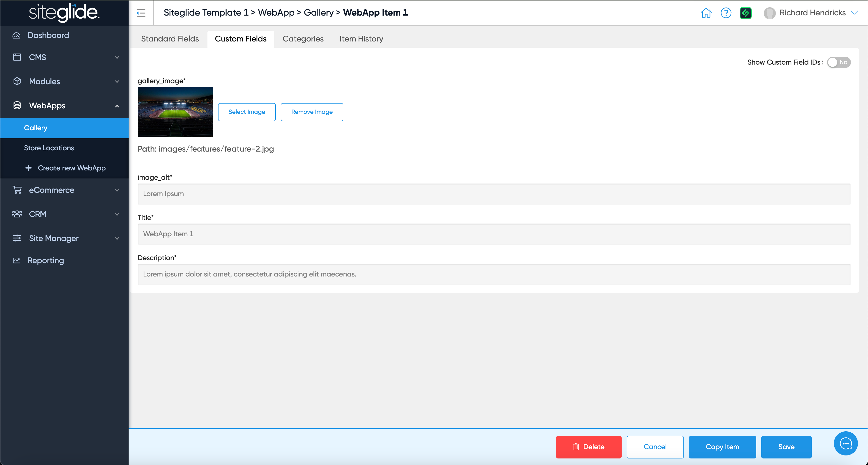868x465 pixels.
Task: Collapse sidebar with the menu toggle icon
Action: coord(141,13)
